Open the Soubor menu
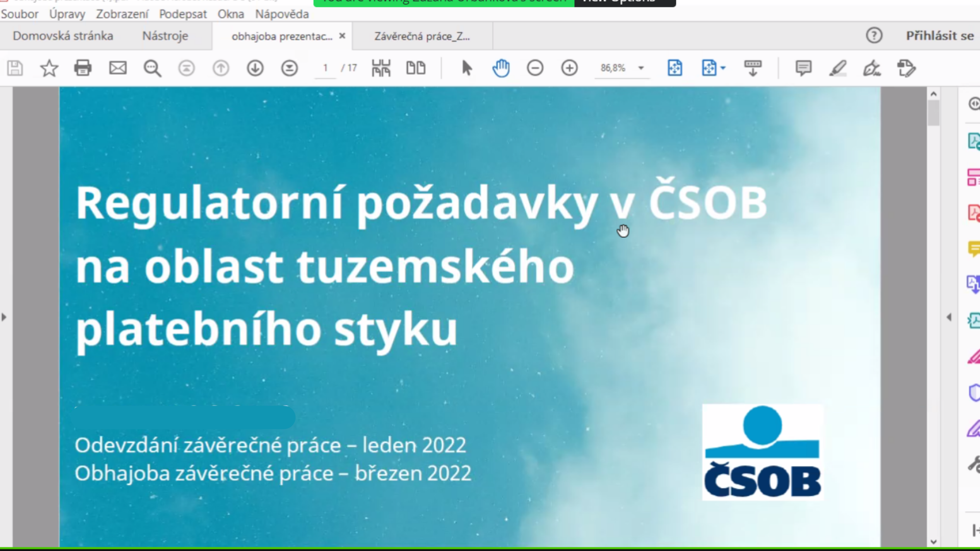Image resolution: width=980 pixels, height=551 pixels. pyautogui.click(x=19, y=14)
